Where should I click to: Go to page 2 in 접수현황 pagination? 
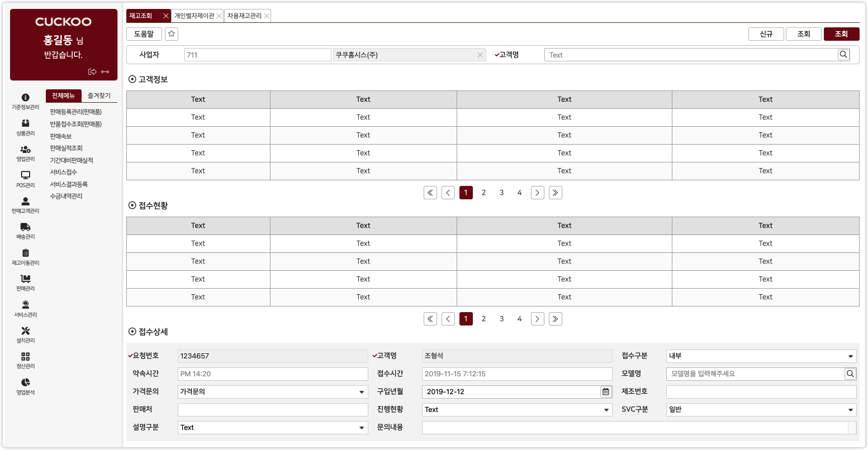pos(483,318)
